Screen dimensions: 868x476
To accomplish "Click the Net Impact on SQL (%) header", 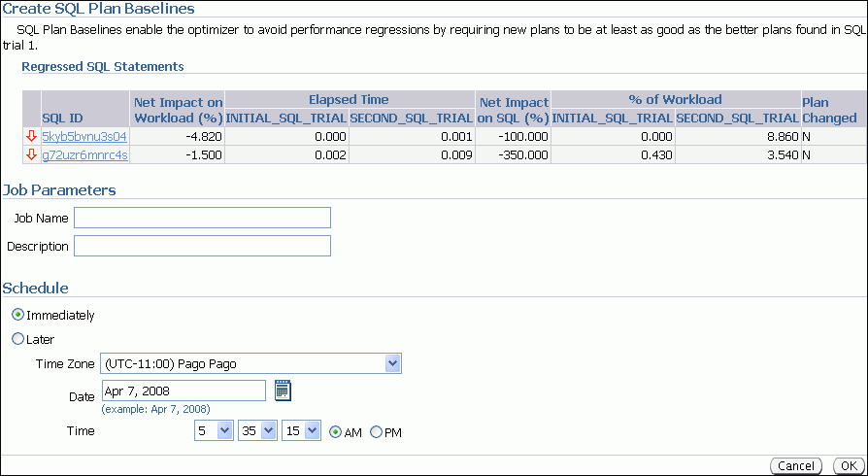I will tap(514, 110).
